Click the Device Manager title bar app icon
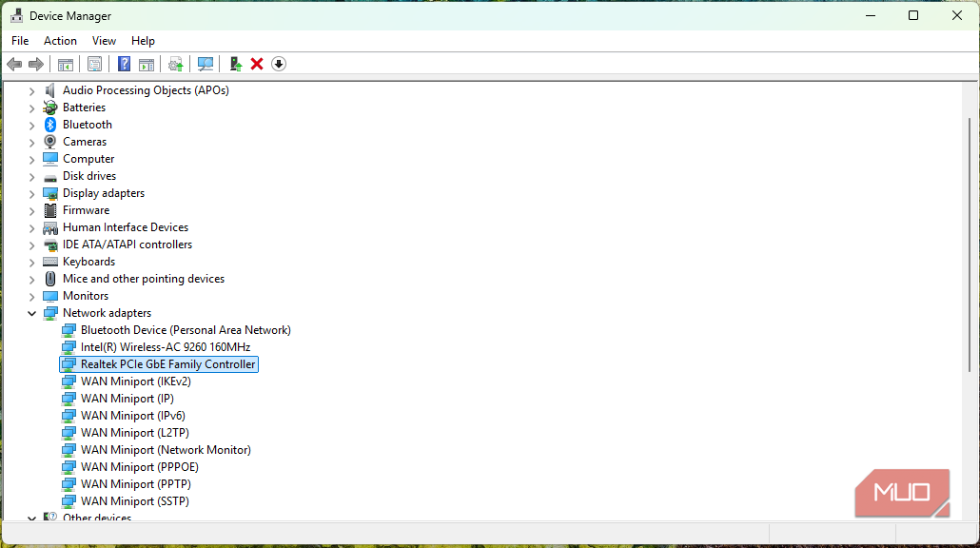The height and width of the screenshot is (548, 980). pyautogui.click(x=17, y=15)
